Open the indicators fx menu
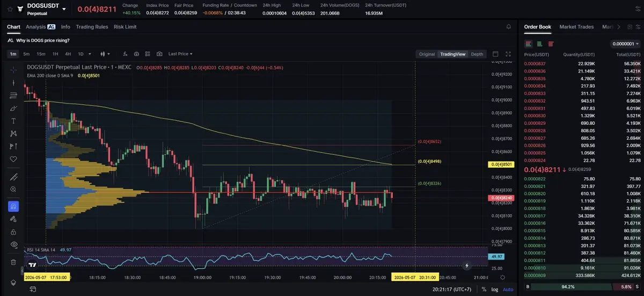The width and height of the screenshot is (644, 296). coord(125,54)
